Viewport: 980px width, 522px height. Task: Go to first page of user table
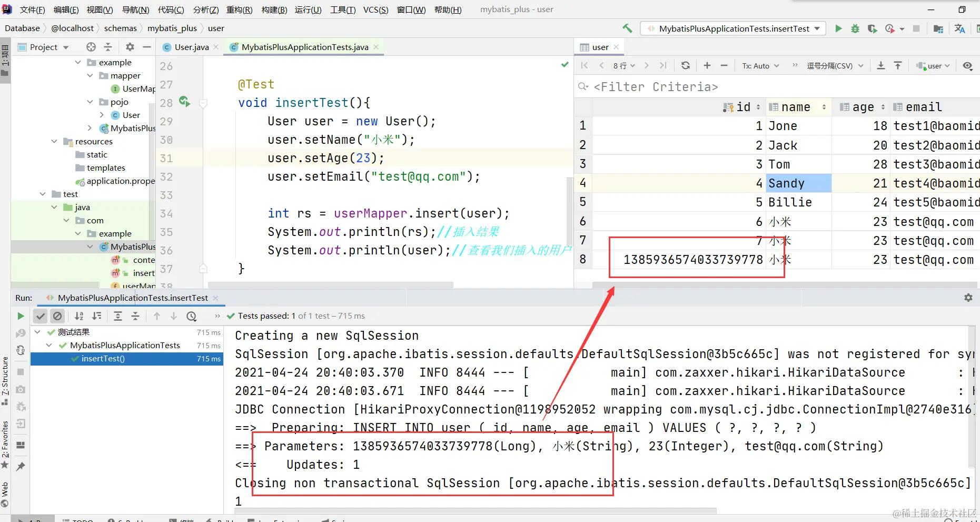[x=585, y=65]
